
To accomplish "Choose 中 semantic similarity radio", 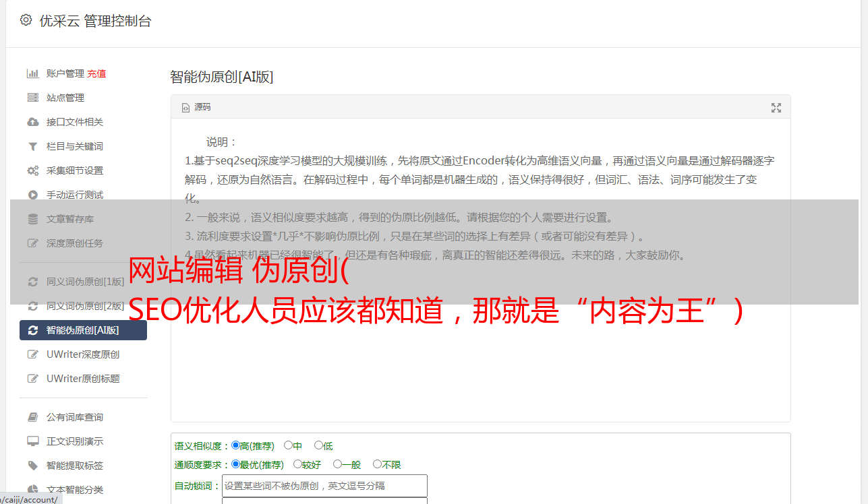I will click(x=288, y=445).
